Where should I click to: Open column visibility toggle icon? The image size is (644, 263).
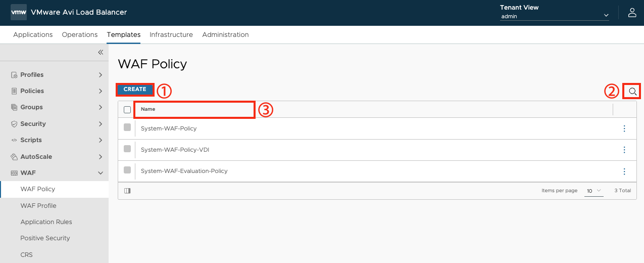[x=127, y=191]
